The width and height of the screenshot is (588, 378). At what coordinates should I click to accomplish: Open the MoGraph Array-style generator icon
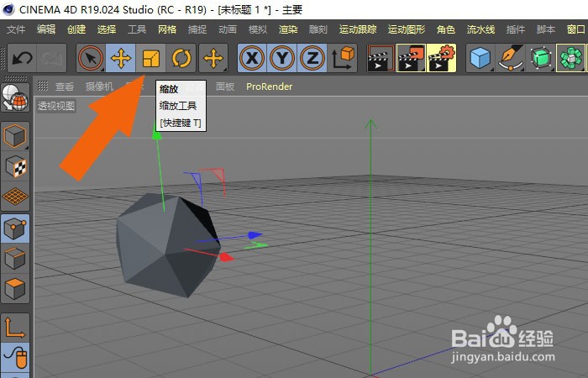(570, 58)
